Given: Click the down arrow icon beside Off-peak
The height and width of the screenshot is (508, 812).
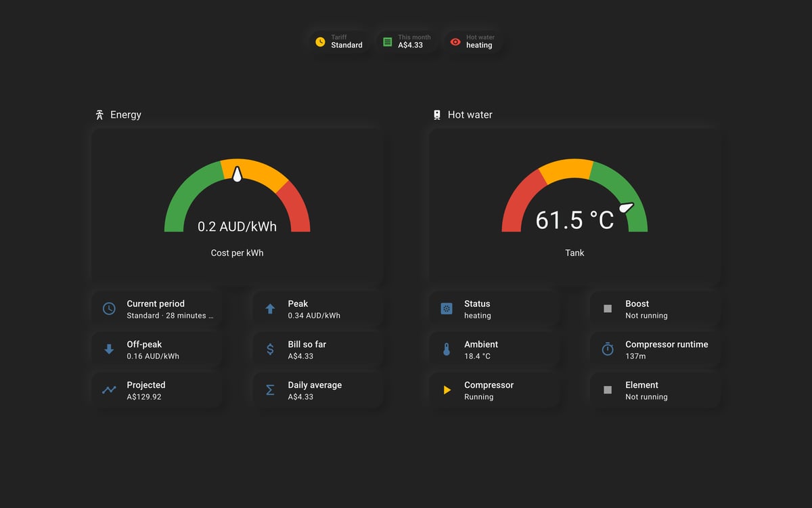Looking at the screenshot, I should pos(109,350).
